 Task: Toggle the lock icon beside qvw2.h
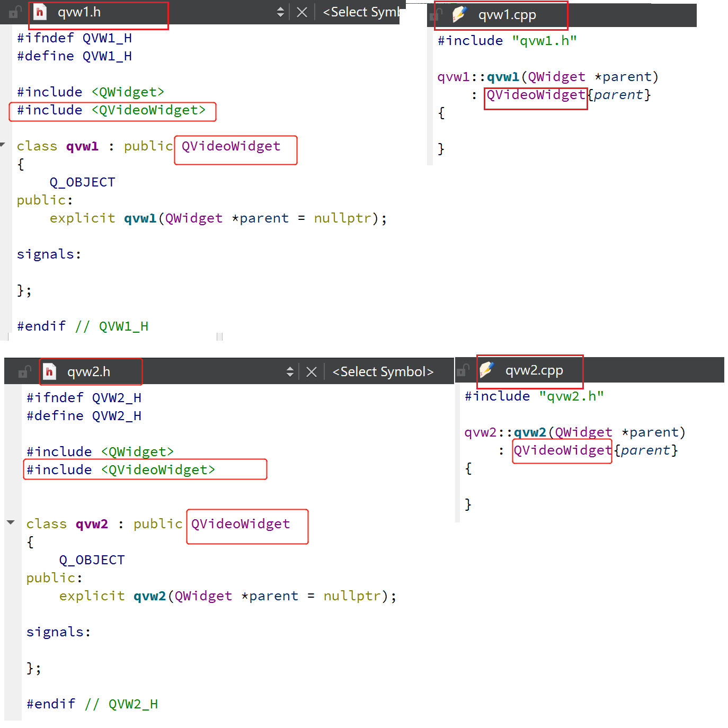pyautogui.click(x=24, y=372)
